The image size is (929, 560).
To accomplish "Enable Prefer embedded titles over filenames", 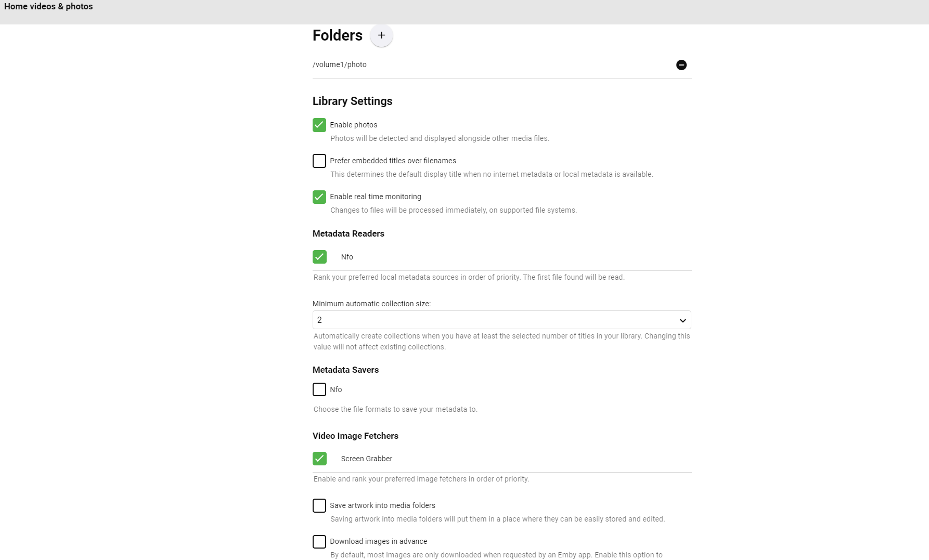I will click(x=319, y=161).
